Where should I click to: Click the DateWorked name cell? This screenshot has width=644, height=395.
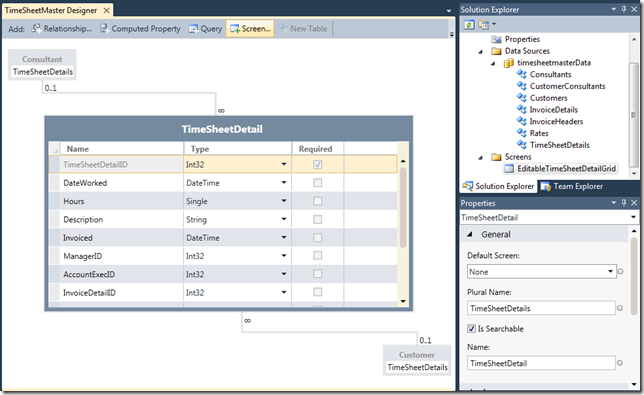tap(122, 183)
